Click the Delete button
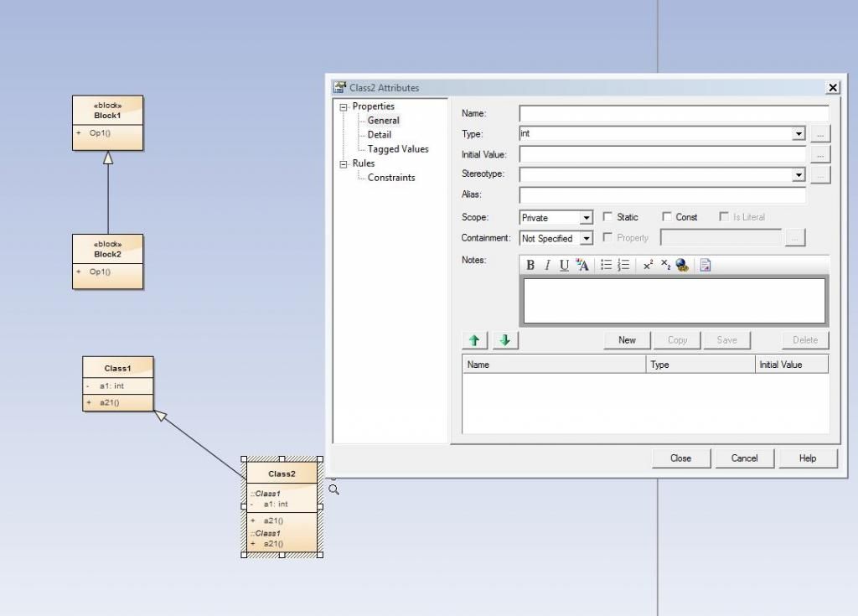The width and height of the screenshot is (858, 616). [805, 340]
